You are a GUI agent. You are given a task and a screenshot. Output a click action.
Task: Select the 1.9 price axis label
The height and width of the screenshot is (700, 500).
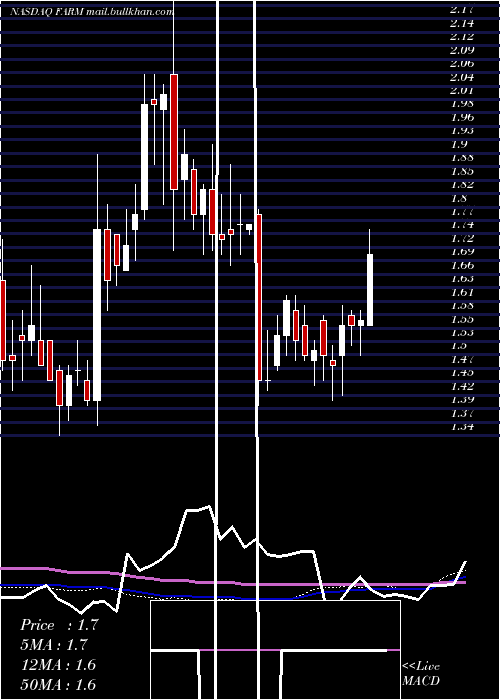[459, 144]
